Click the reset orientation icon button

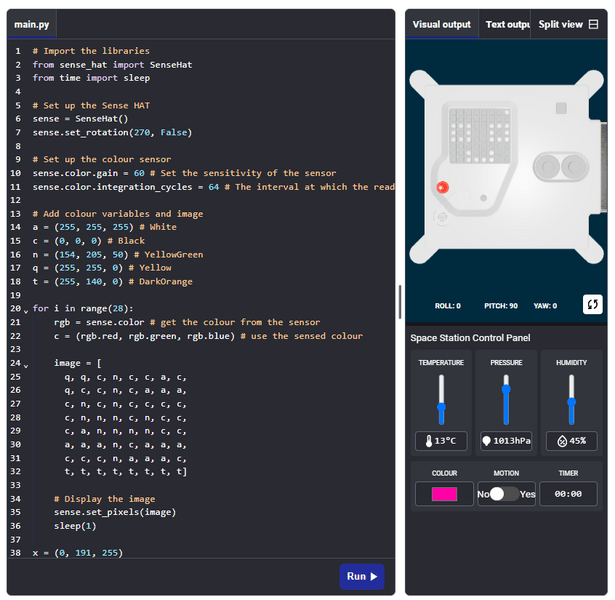tap(592, 304)
